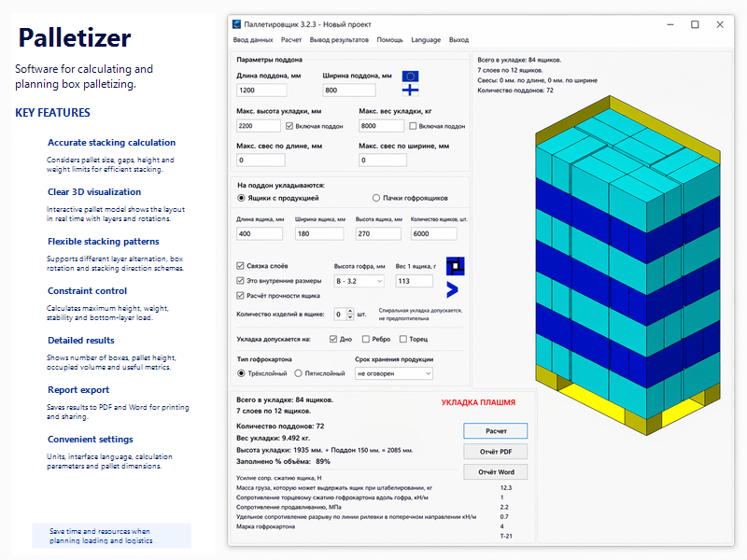
Task: Click the 'Расчет' calculate button
Action: pos(496,431)
